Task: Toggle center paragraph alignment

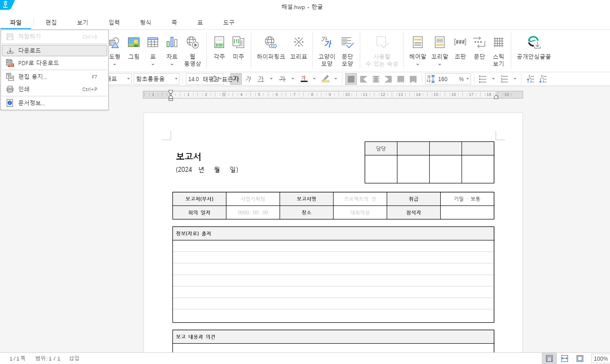Action: [376, 79]
